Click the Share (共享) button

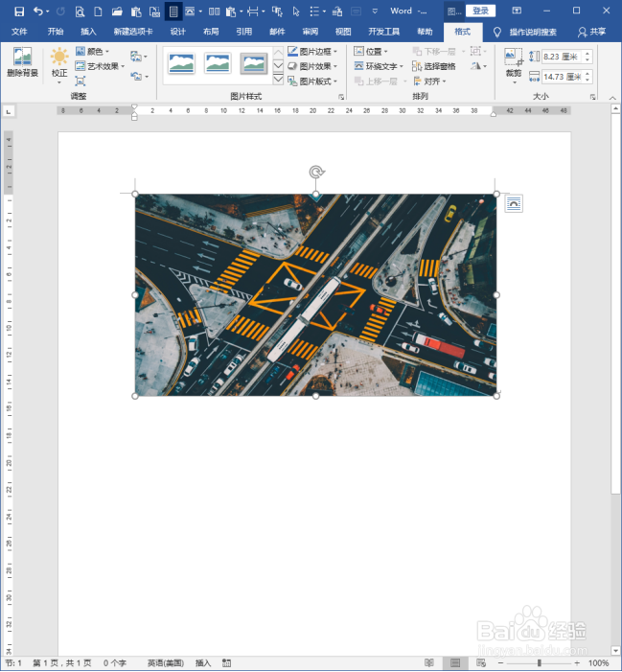[592, 32]
